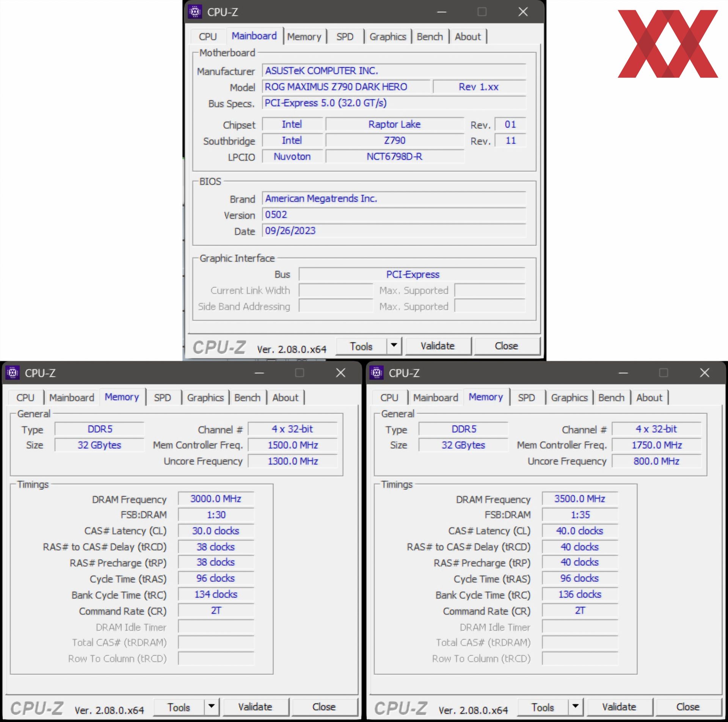
Task: Select the active Mainboard tab in top window
Action: [x=254, y=36]
